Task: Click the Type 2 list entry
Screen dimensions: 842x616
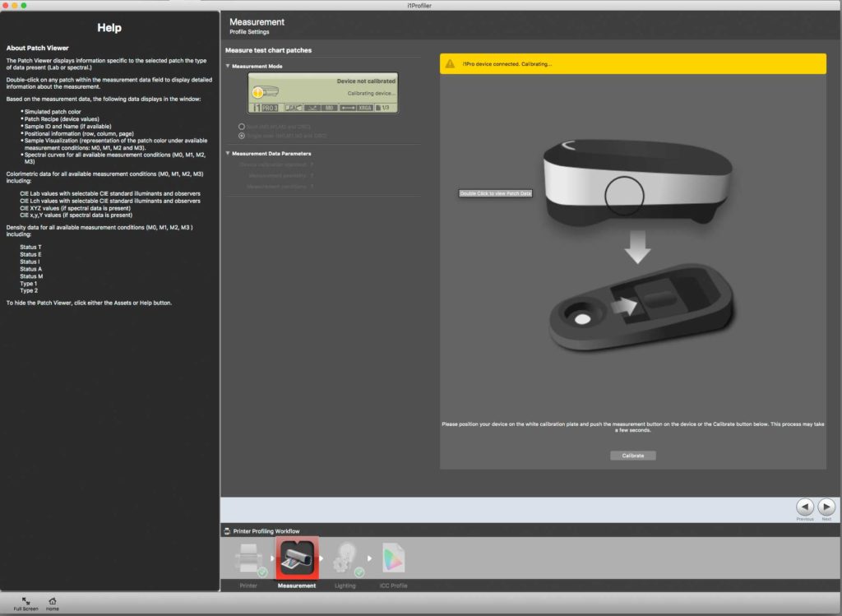Action: click(x=29, y=290)
